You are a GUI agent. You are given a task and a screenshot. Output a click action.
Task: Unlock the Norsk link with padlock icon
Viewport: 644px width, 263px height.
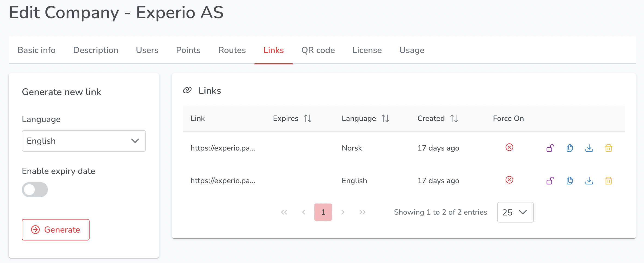tap(550, 148)
